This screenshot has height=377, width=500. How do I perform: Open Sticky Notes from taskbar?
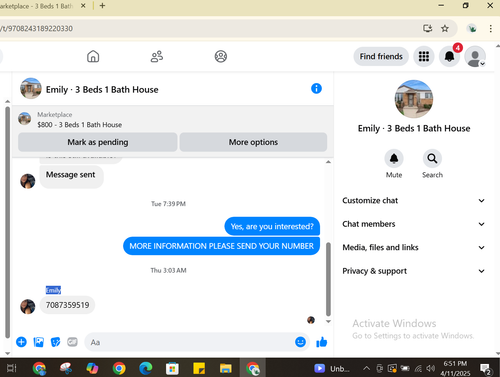199,368
